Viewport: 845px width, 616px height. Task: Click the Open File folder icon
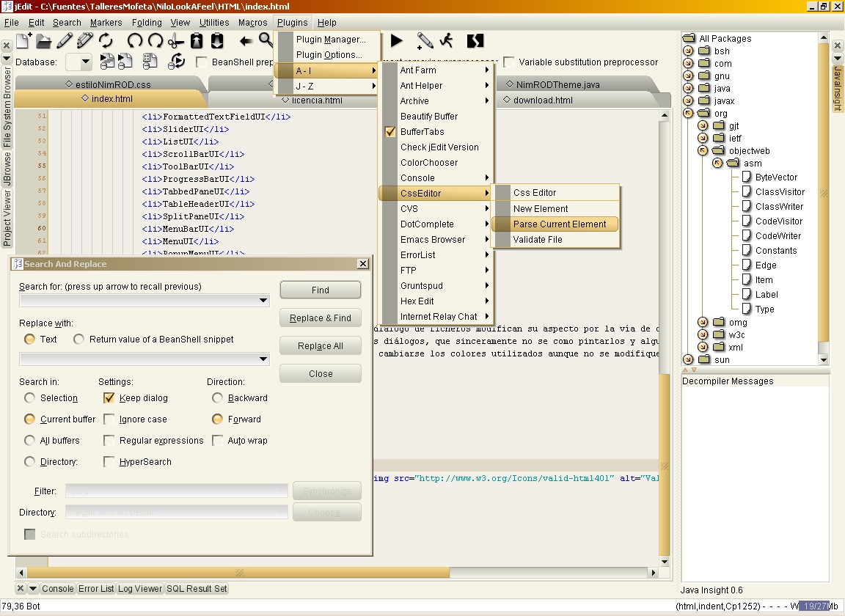(x=43, y=40)
